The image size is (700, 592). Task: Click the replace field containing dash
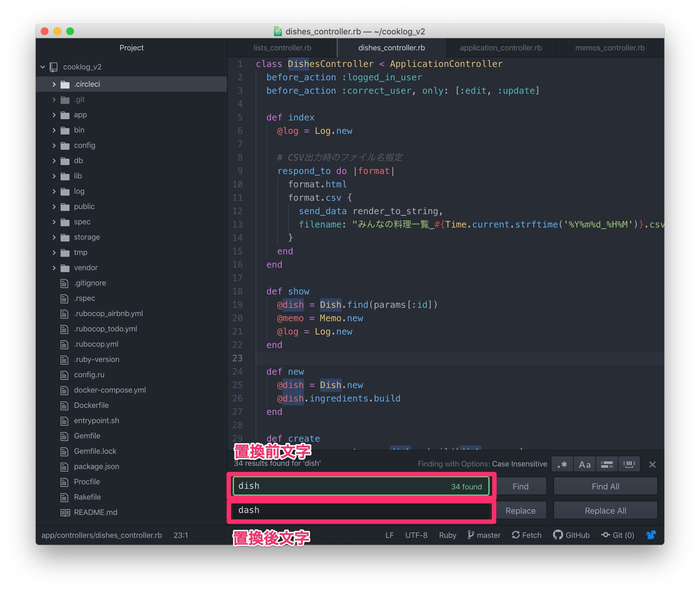click(x=361, y=510)
